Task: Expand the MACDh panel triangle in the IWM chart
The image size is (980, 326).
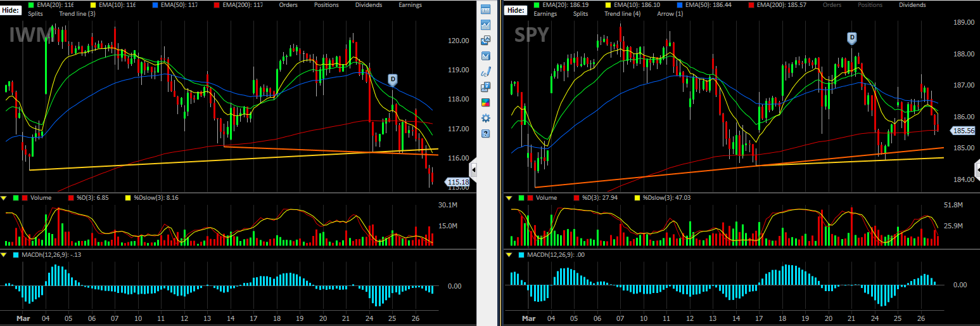Action: tap(4, 255)
